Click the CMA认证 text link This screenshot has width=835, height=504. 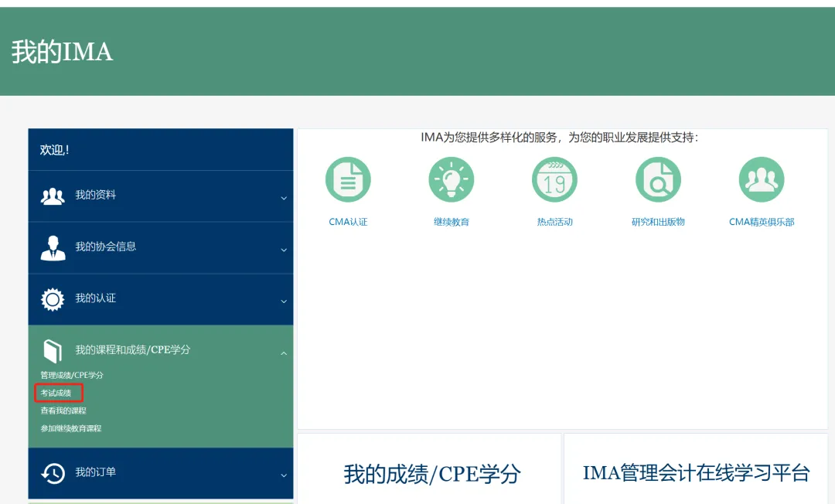(x=348, y=222)
